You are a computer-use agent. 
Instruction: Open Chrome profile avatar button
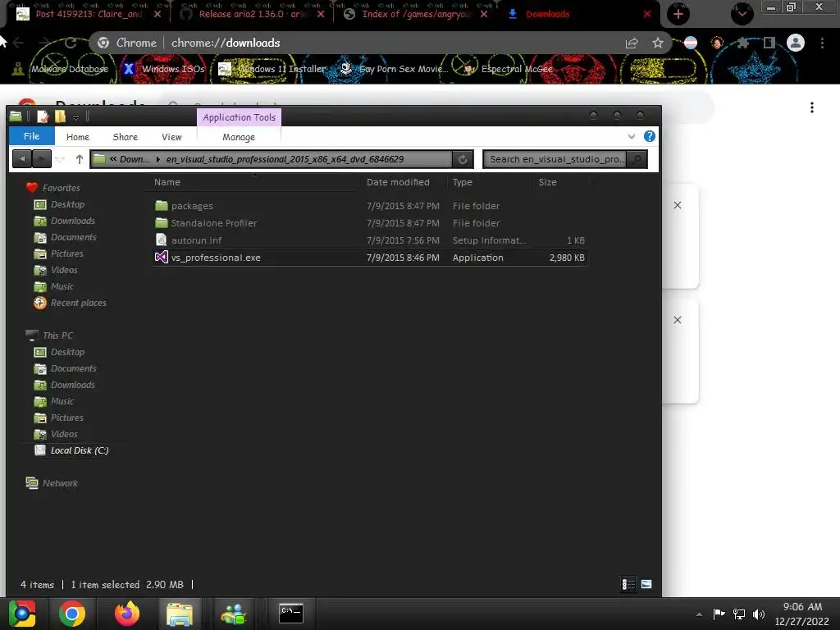coord(796,43)
